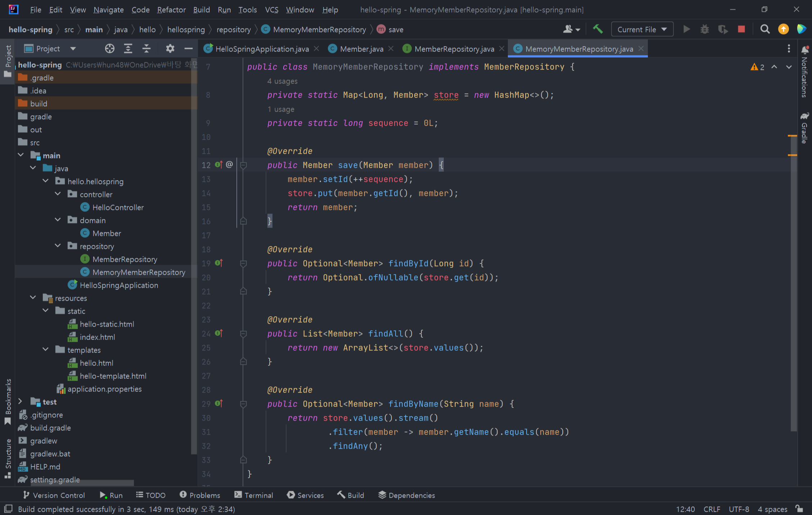
Task: Open the Refactor menu
Action: point(171,10)
